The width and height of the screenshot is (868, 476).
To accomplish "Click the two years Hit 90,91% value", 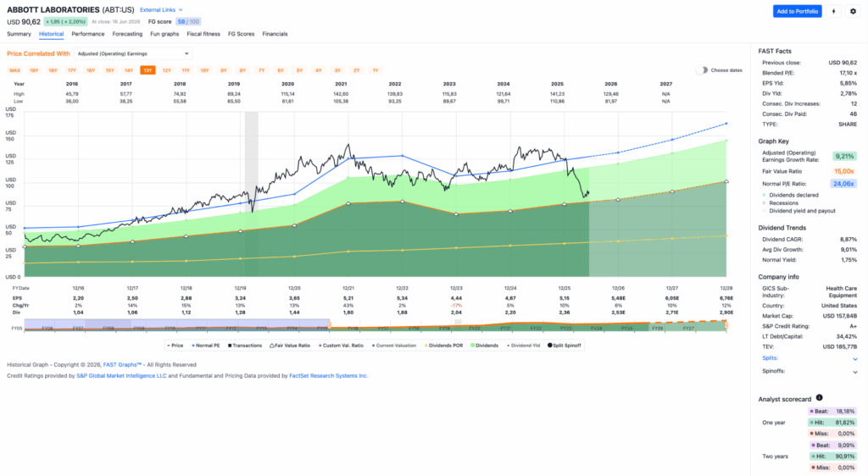I will pos(845,457).
